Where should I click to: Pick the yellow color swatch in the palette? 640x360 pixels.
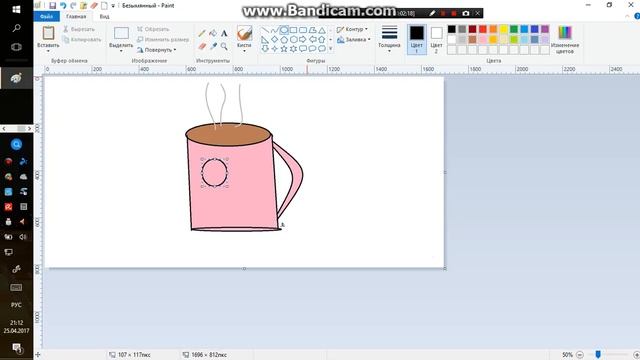tap(504, 29)
